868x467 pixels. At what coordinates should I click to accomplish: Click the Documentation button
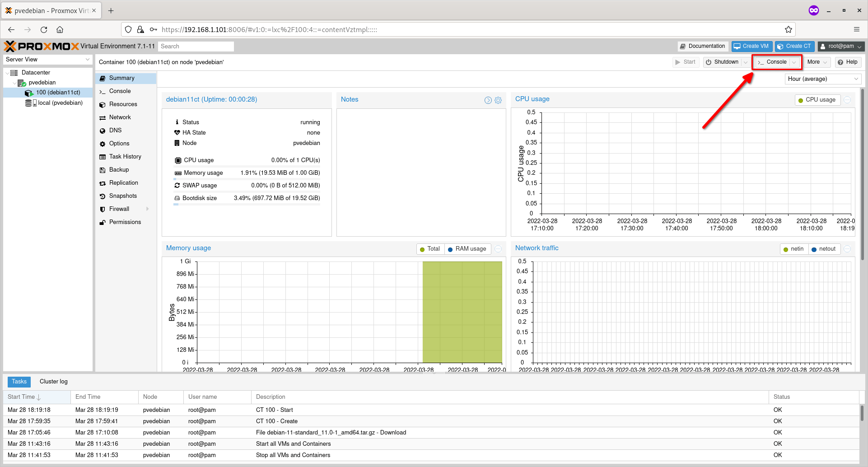coord(702,46)
